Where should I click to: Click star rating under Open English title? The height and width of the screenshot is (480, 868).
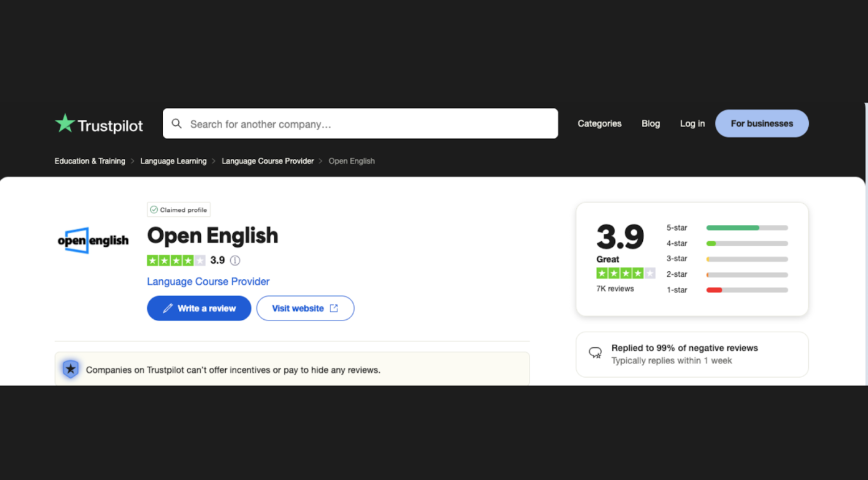[176, 261]
